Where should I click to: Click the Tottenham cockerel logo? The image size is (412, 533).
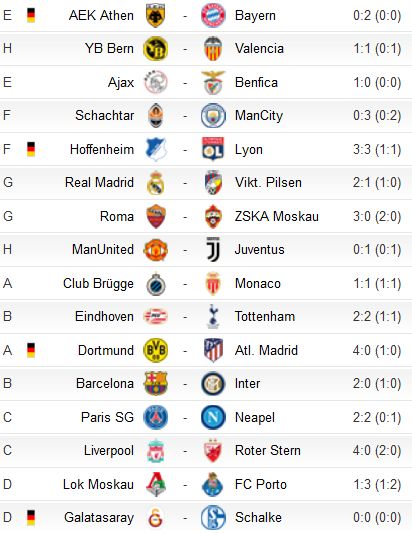[x=213, y=316]
